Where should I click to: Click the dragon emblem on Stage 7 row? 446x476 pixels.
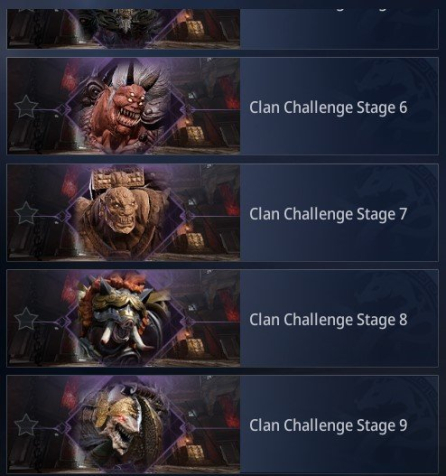point(398,213)
